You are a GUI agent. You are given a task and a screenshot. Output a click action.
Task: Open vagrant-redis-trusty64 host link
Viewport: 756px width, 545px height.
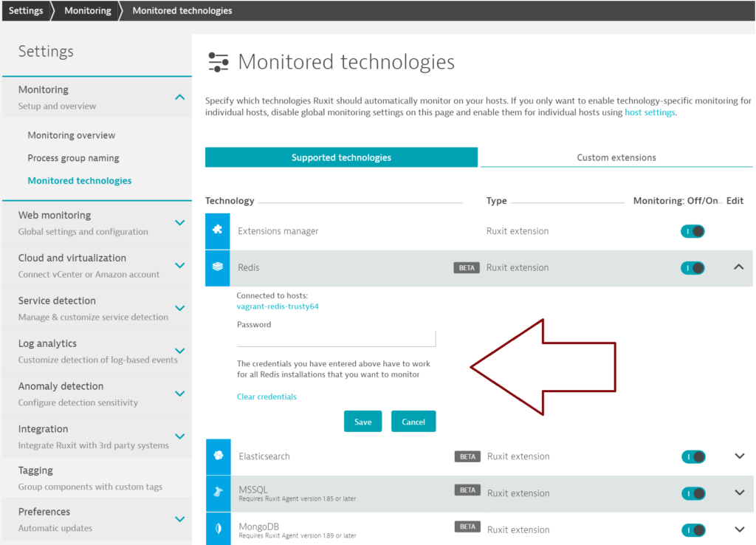pyautogui.click(x=278, y=306)
